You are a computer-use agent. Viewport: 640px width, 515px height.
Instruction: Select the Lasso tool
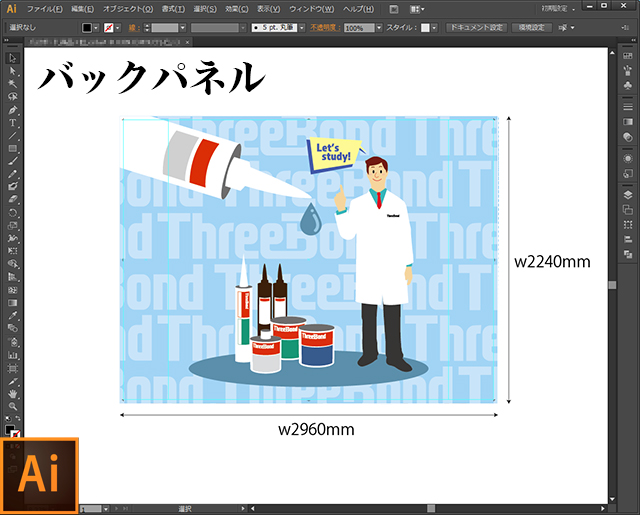[12, 97]
